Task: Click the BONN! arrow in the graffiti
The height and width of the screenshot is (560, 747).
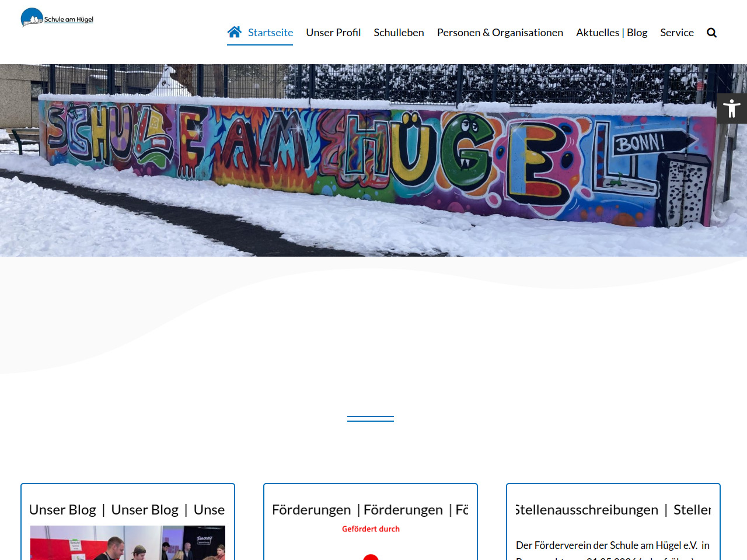Action: 651,142
